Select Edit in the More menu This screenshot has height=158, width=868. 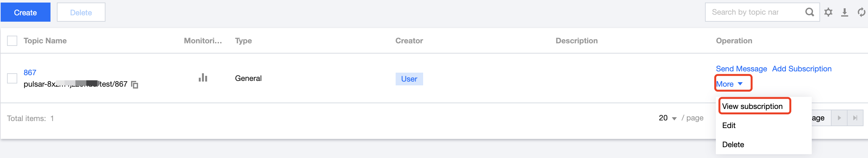729,126
